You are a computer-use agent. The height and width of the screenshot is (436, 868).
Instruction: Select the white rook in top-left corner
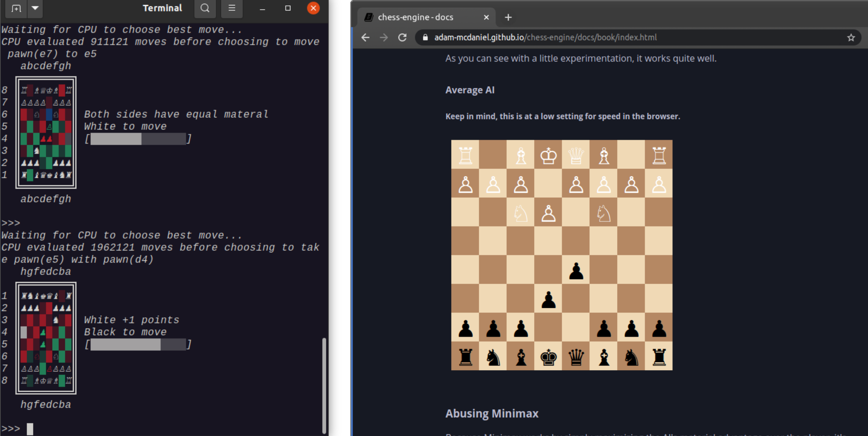(x=465, y=156)
